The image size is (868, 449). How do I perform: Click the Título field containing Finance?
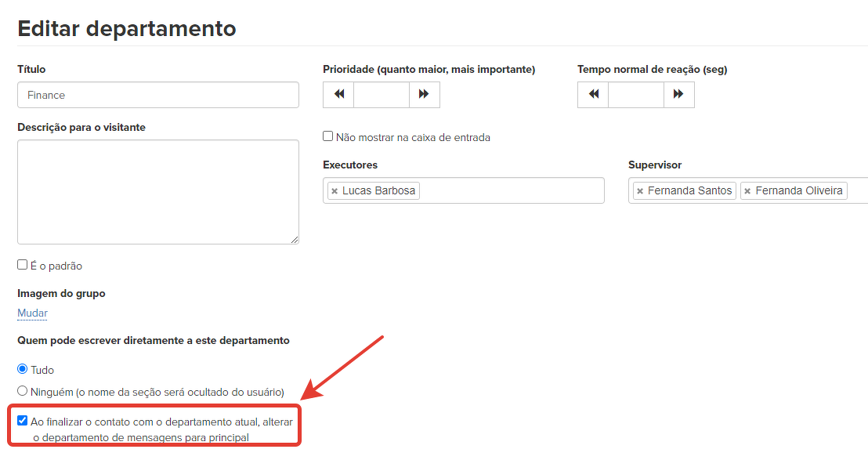coord(157,95)
